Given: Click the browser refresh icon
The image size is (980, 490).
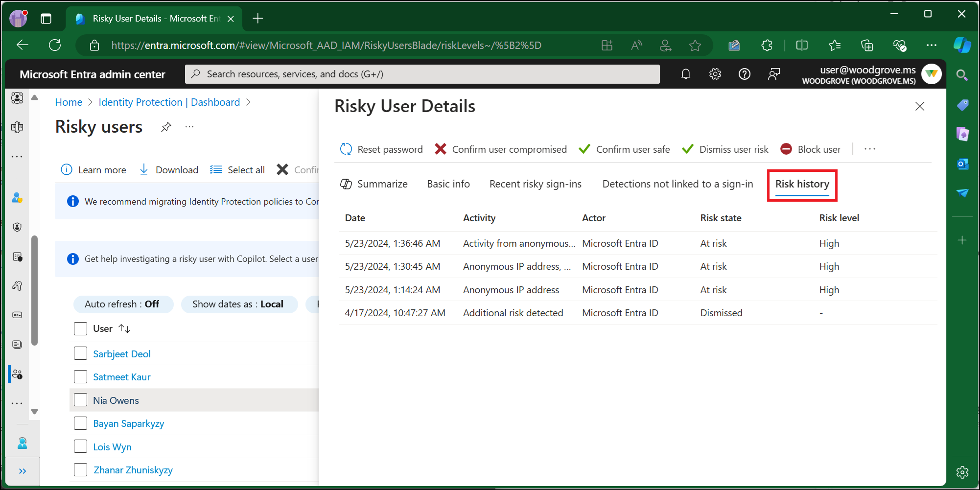Looking at the screenshot, I should [55, 45].
